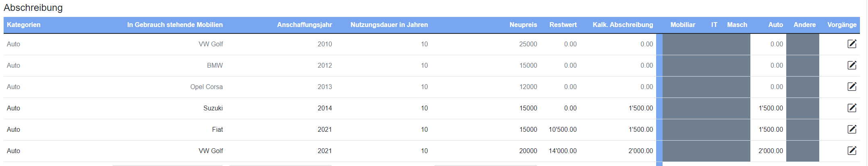Click the Anschaffungsjahr column header

click(x=305, y=25)
